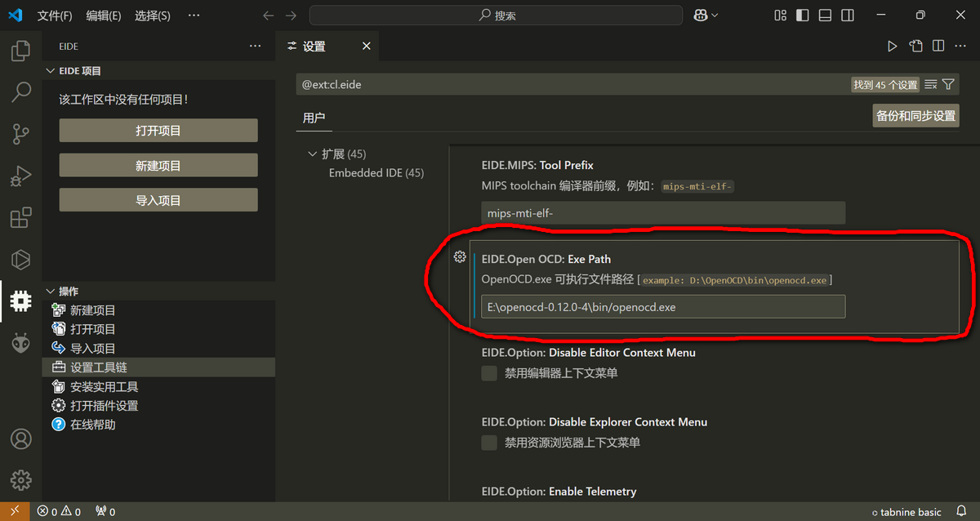This screenshot has height=521, width=980.
Task: Close the 设置 tab
Action: [x=367, y=47]
